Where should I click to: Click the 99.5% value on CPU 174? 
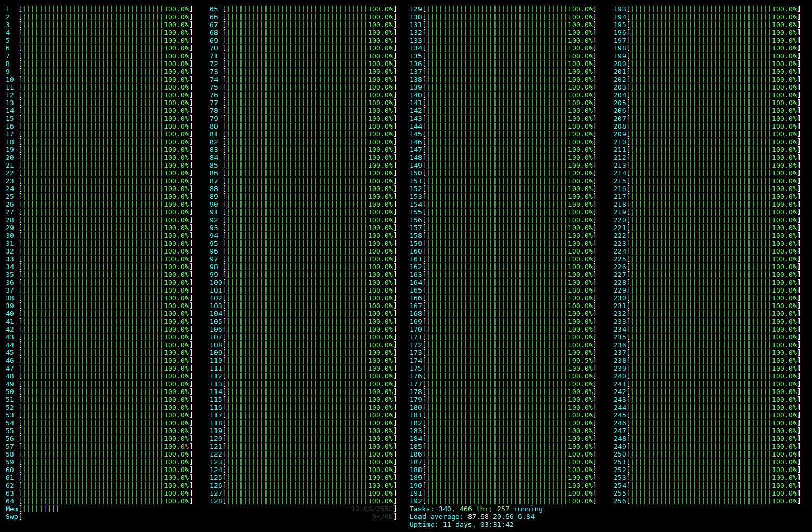point(582,361)
